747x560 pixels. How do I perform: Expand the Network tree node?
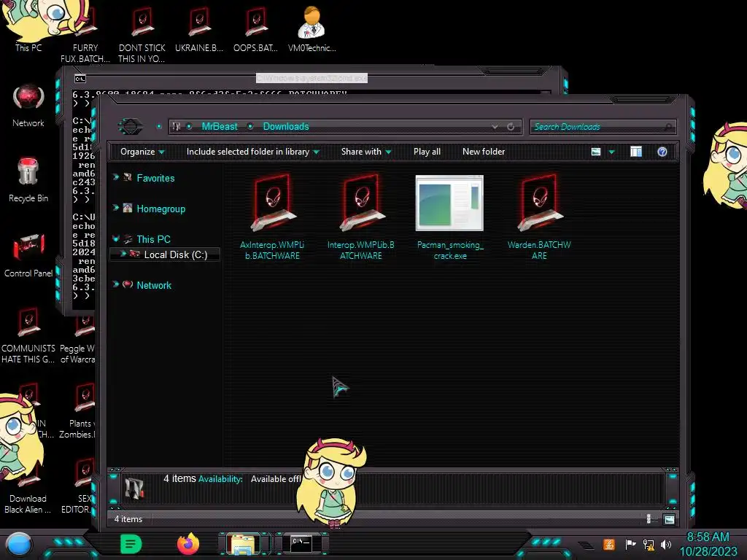[116, 284]
